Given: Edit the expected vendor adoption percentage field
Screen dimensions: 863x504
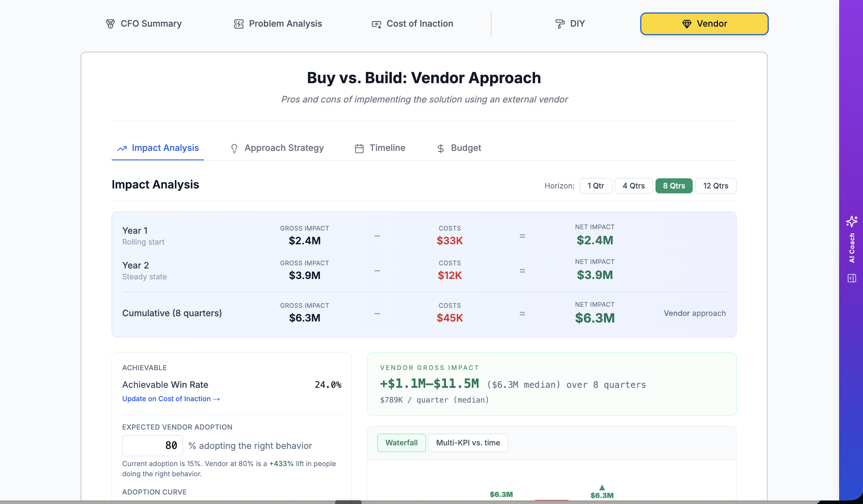Looking at the screenshot, I should click(x=152, y=445).
